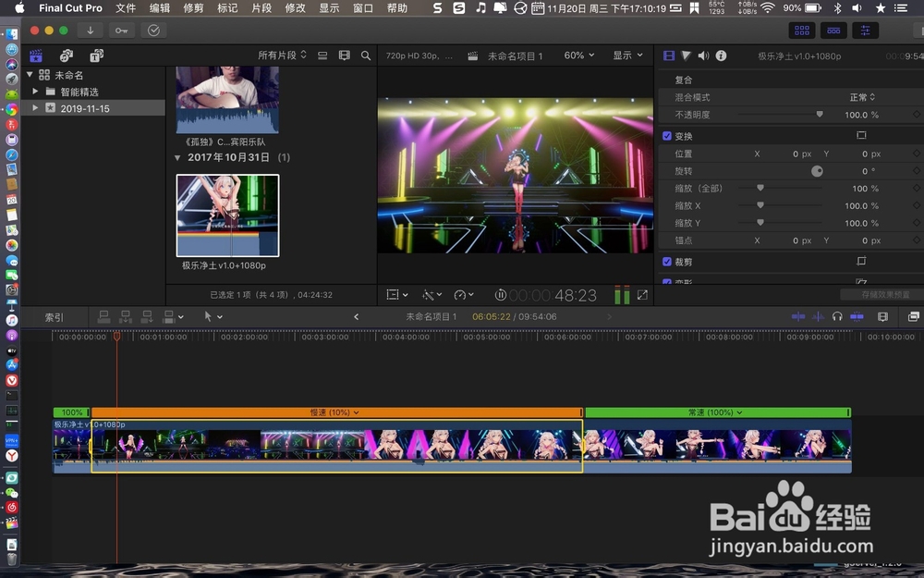Toggle the inspector panel visibility
Viewport: 924px width, 578px height.
coord(865,31)
